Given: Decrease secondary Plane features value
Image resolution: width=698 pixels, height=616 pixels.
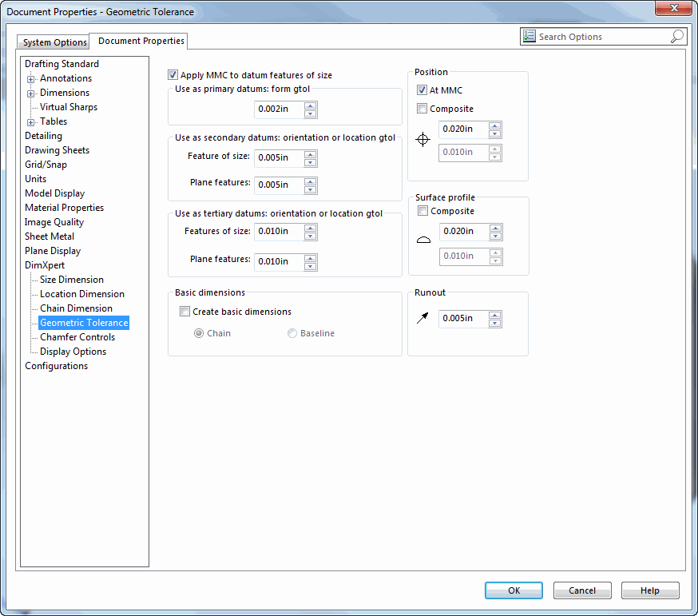Looking at the screenshot, I should [311, 189].
